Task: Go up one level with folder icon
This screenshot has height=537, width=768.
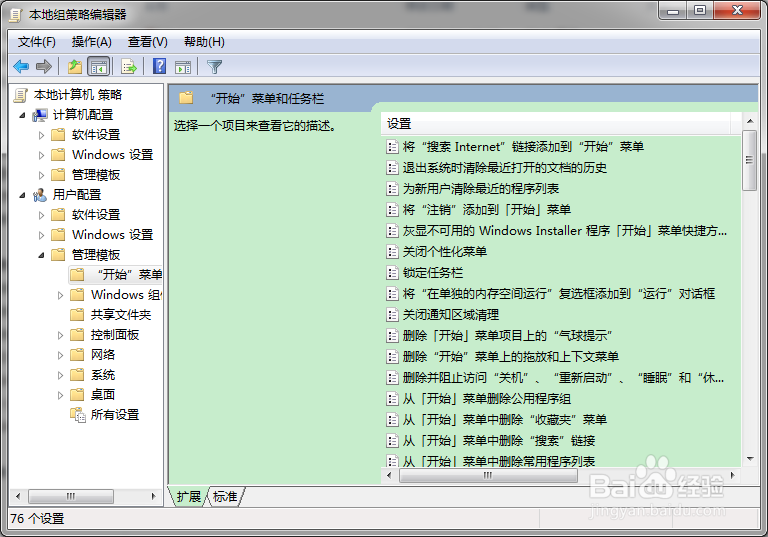Action: 75,66
